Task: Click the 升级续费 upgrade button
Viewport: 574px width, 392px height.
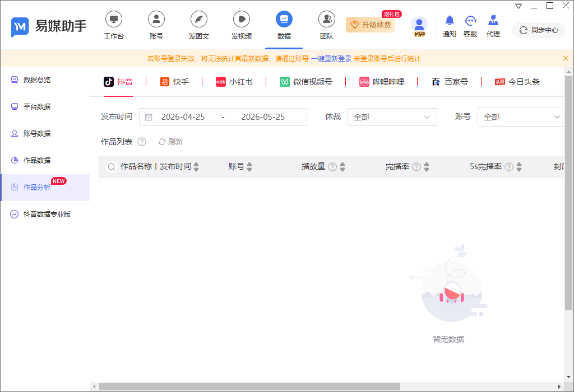Action: [x=371, y=25]
